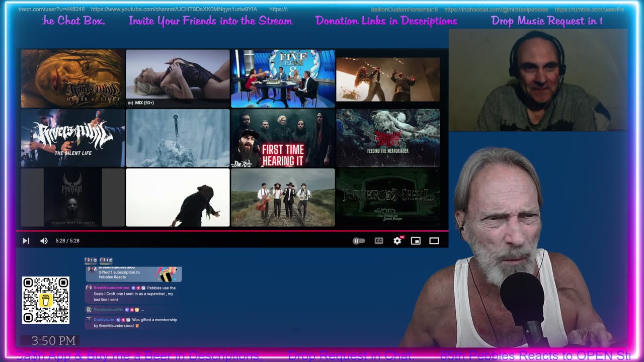Click the top webcam feed
Screen dimensions: 644x362
(x=538, y=80)
